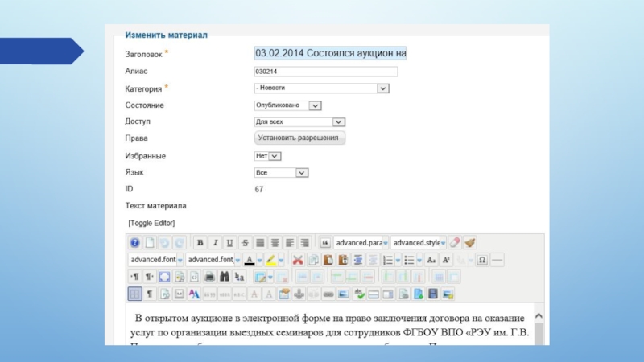Apply Italic formatting in editor toolbar

click(x=214, y=242)
